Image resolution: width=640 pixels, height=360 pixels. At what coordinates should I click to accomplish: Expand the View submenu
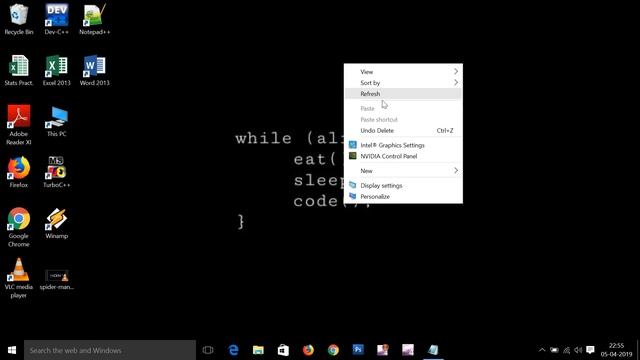pos(403,72)
